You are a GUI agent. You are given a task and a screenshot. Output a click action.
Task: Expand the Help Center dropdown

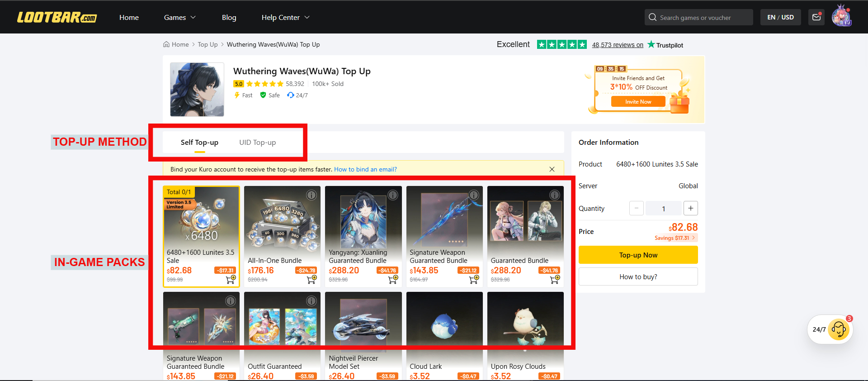[x=285, y=17]
